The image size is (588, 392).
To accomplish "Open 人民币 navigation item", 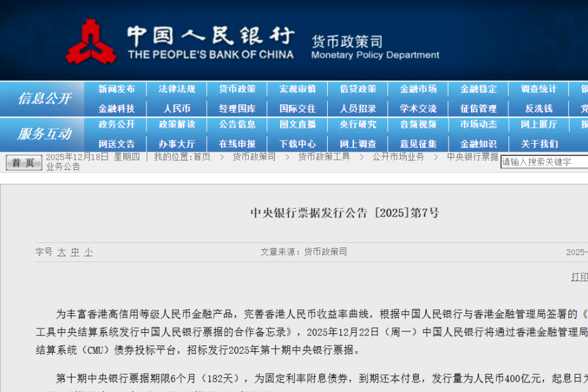I will [x=177, y=109].
